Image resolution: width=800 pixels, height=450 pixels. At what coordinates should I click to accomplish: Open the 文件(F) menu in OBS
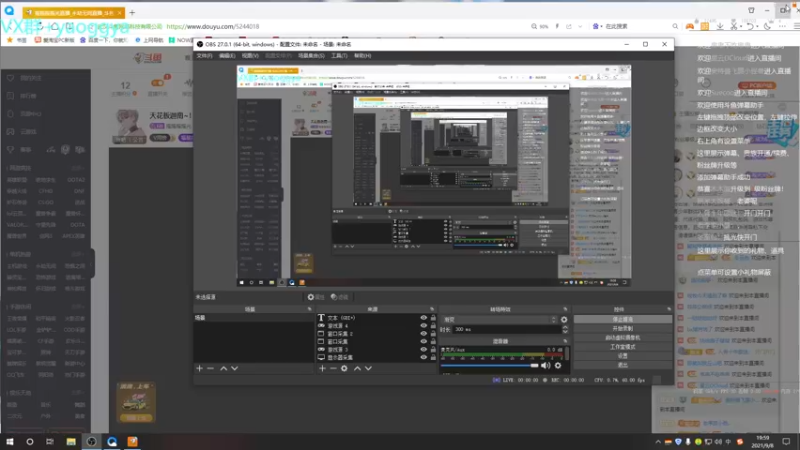205,56
